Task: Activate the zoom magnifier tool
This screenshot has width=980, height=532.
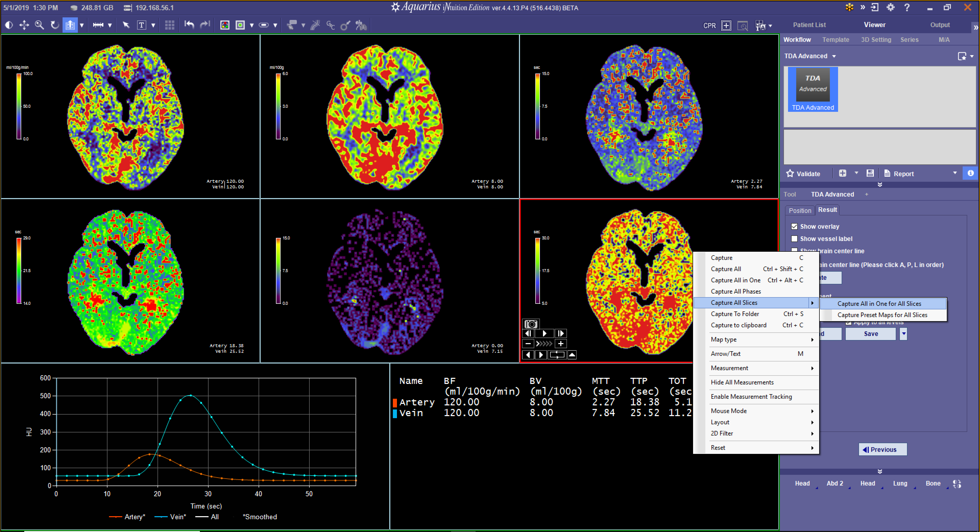Action: click(39, 25)
